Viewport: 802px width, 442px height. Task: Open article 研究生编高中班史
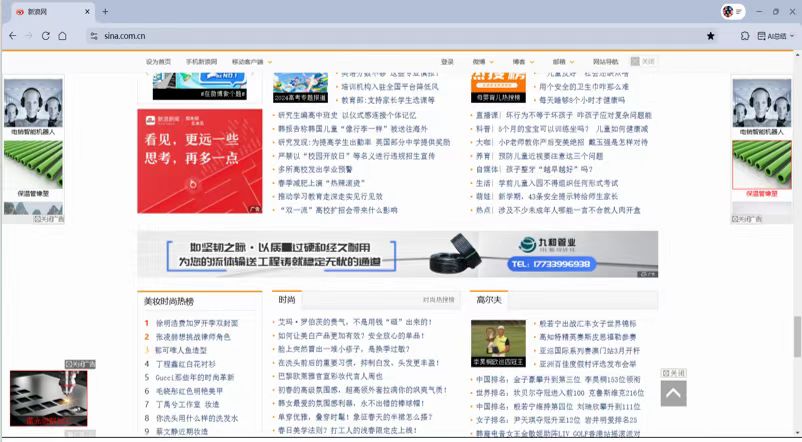coord(347,116)
